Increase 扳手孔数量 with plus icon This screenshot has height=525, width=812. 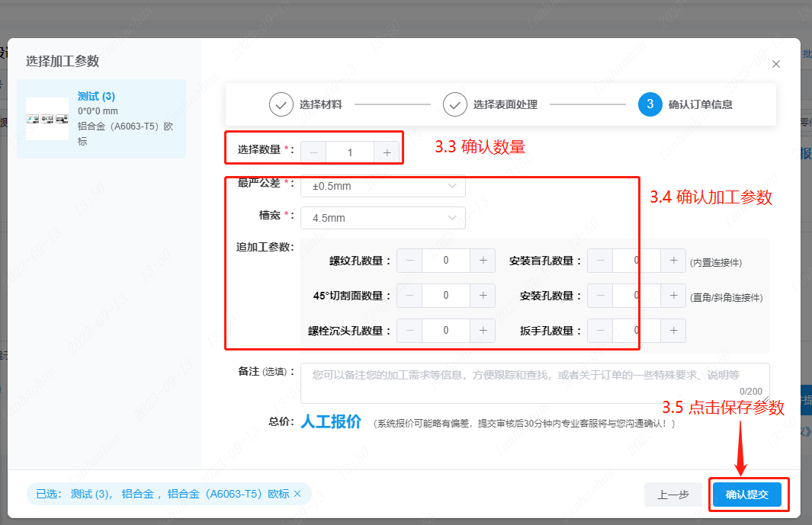673,331
